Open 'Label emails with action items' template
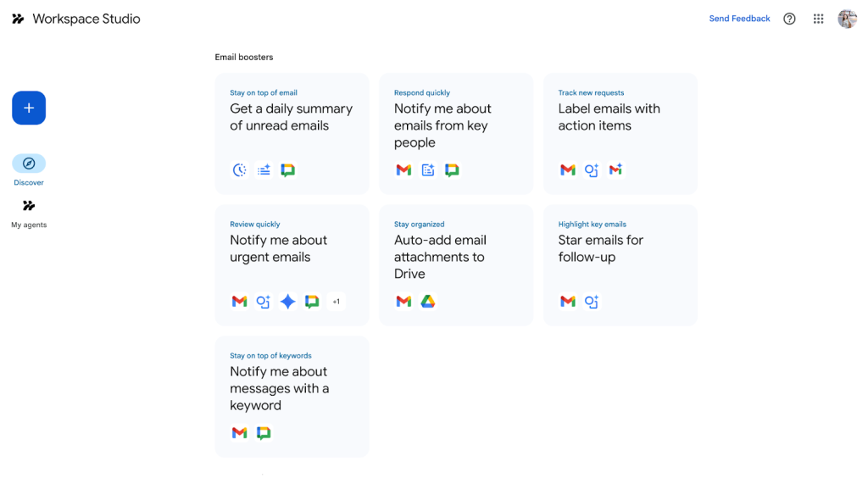 620,134
